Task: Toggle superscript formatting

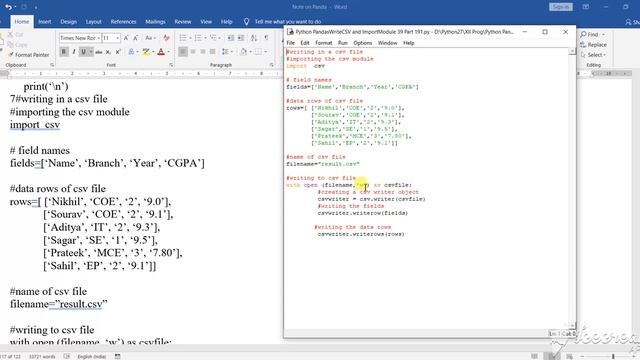Action: [118, 52]
